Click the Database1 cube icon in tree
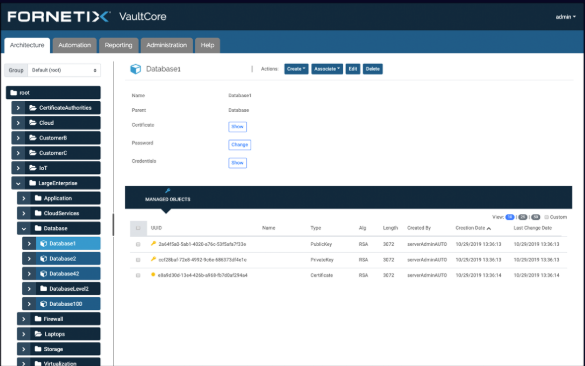Screen dimensions: 585x366 43,243
